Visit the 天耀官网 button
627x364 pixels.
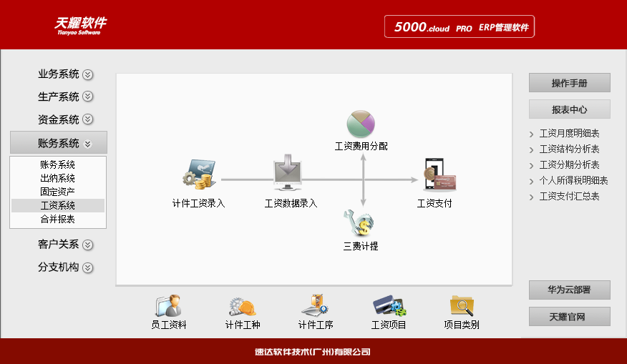(570, 317)
